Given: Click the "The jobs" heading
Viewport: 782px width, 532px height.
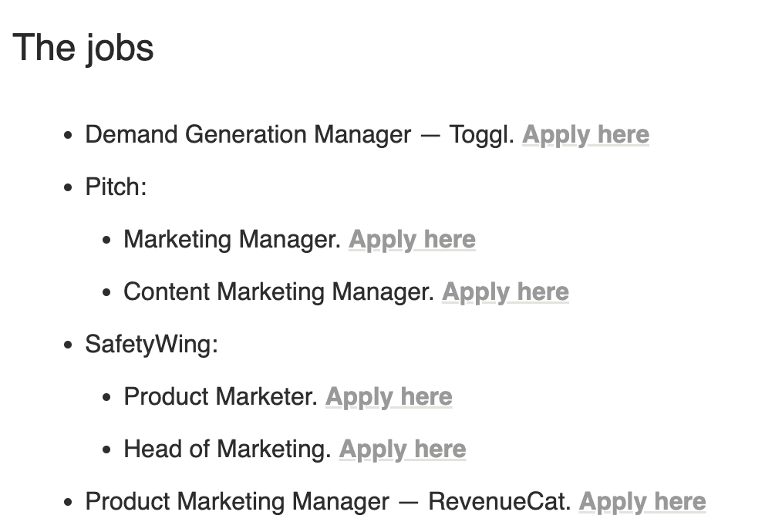Looking at the screenshot, I should pyautogui.click(x=83, y=47).
